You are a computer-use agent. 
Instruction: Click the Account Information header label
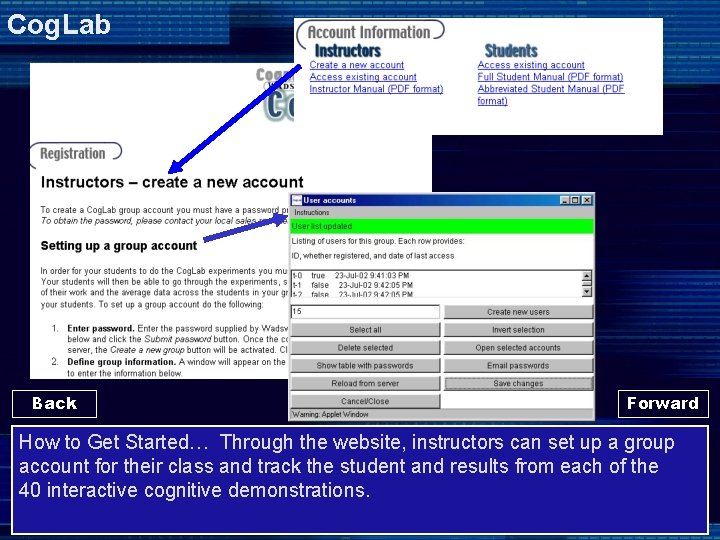[369, 32]
